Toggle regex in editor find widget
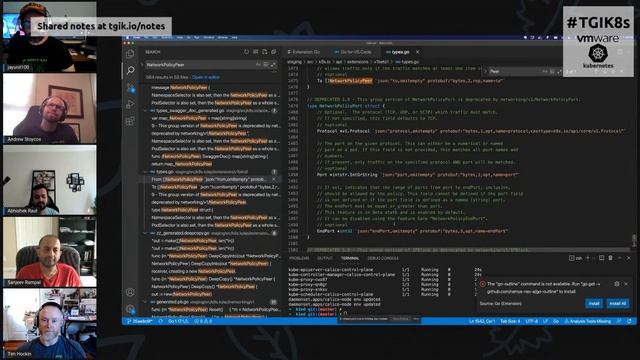This screenshot has height=360, width=640. click(560, 71)
